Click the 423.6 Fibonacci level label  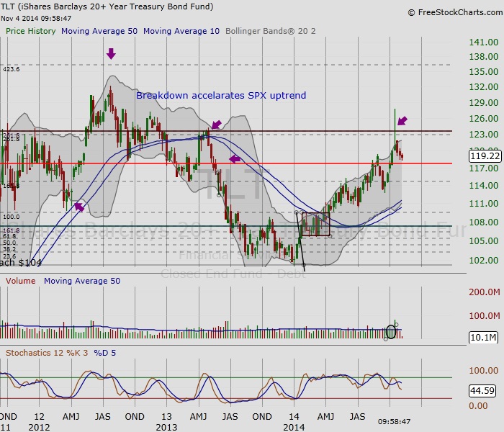point(12,69)
